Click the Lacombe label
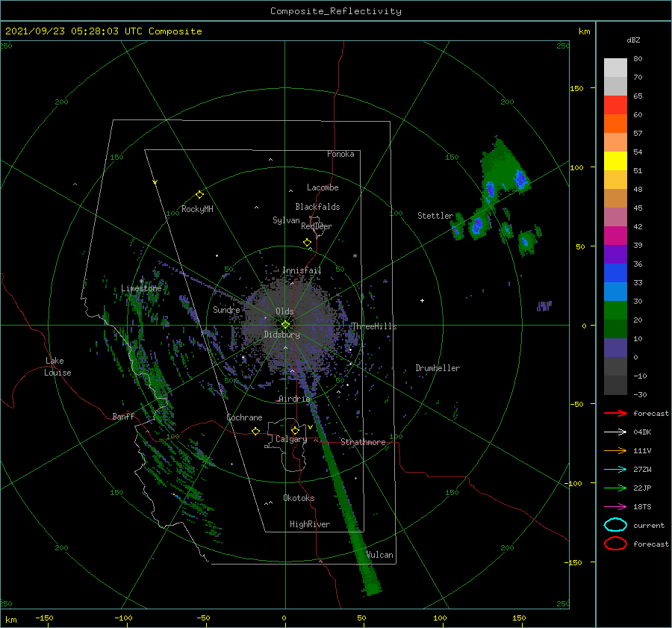 [323, 187]
